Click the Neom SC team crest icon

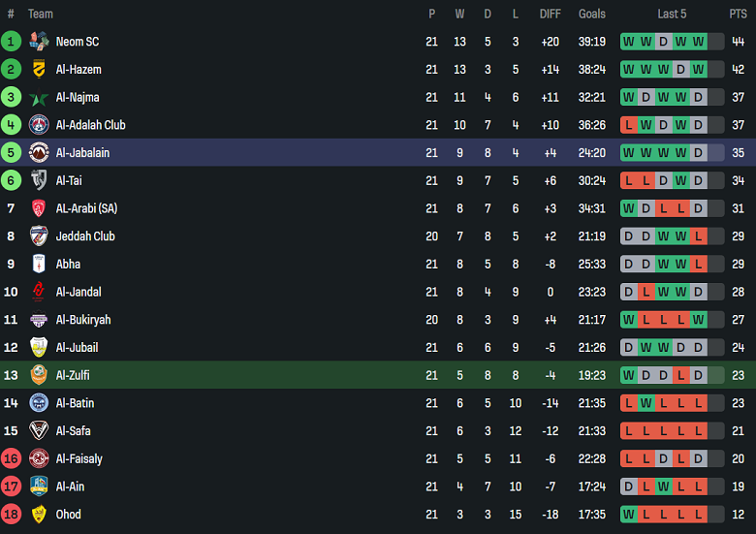pyautogui.click(x=39, y=42)
